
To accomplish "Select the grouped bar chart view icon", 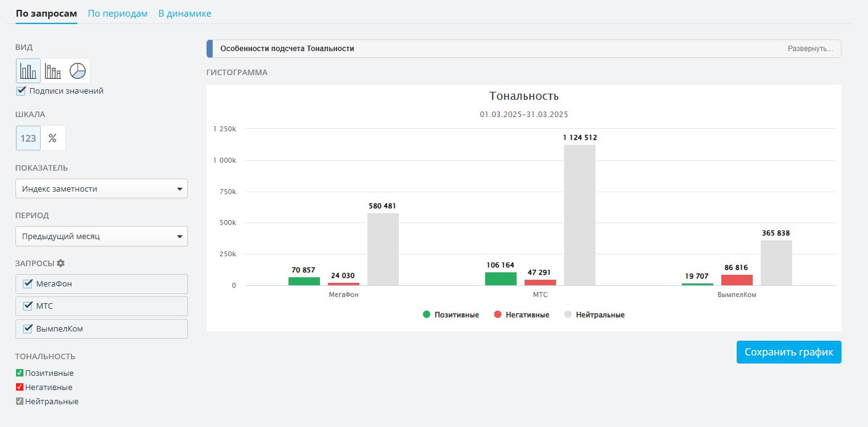I will click(28, 71).
